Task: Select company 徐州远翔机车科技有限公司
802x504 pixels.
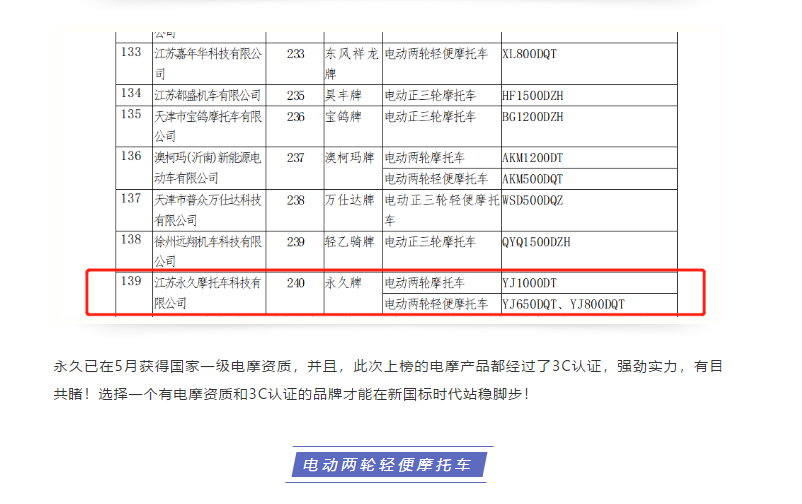Action: click(x=208, y=251)
